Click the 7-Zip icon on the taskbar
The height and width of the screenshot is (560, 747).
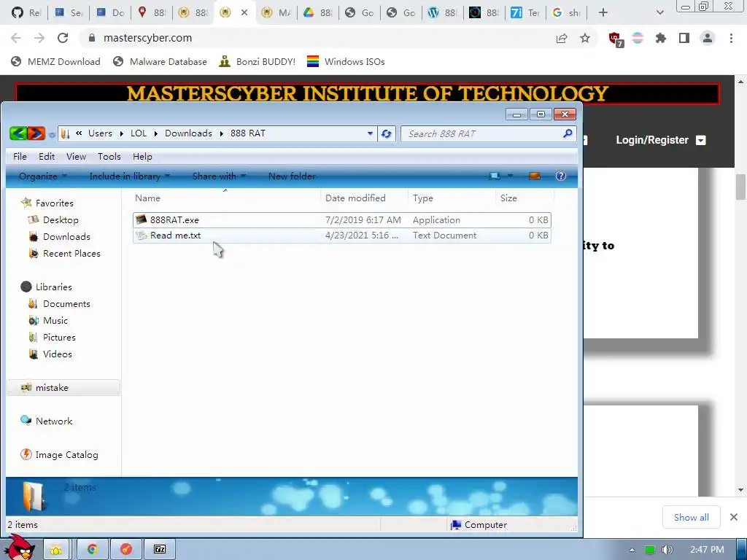(x=160, y=550)
